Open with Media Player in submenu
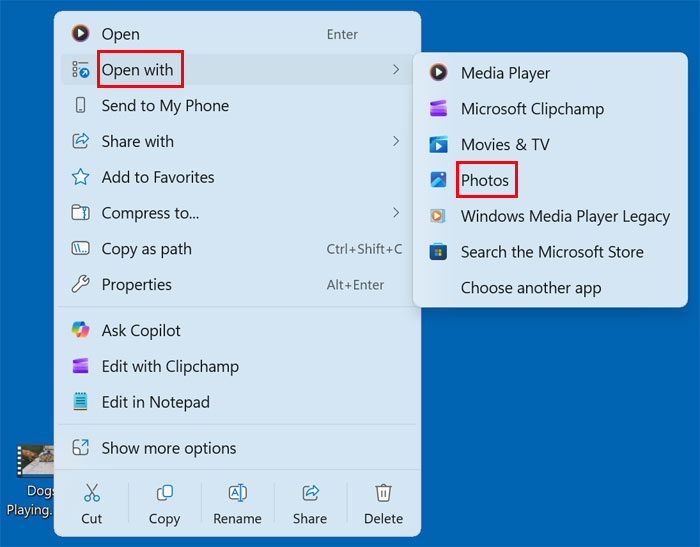700x547 pixels. pos(550,73)
